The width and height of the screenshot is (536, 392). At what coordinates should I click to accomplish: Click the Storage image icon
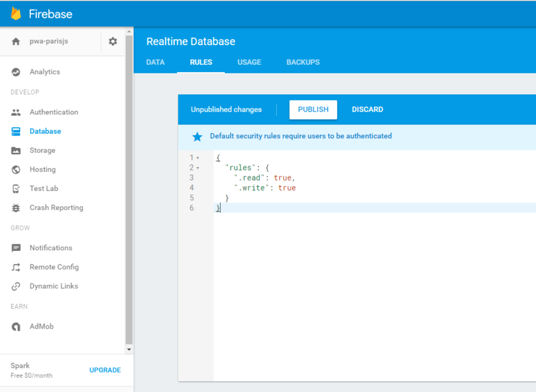coord(16,150)
